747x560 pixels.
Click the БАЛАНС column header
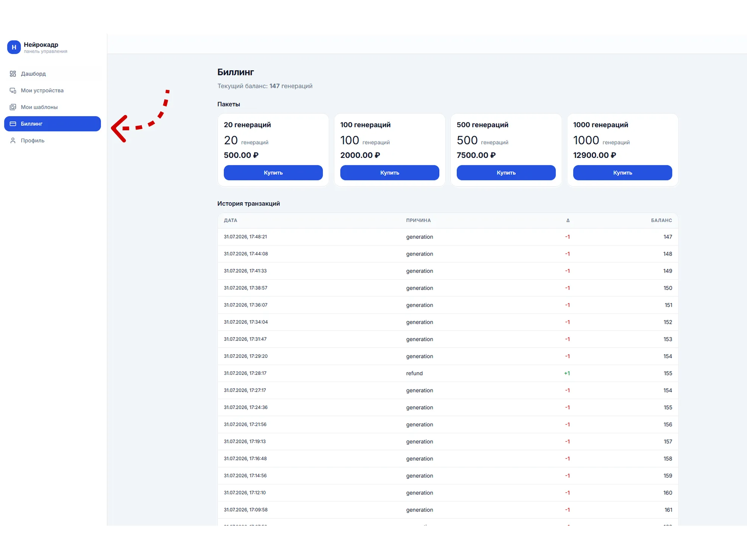[x=661, y=220]
